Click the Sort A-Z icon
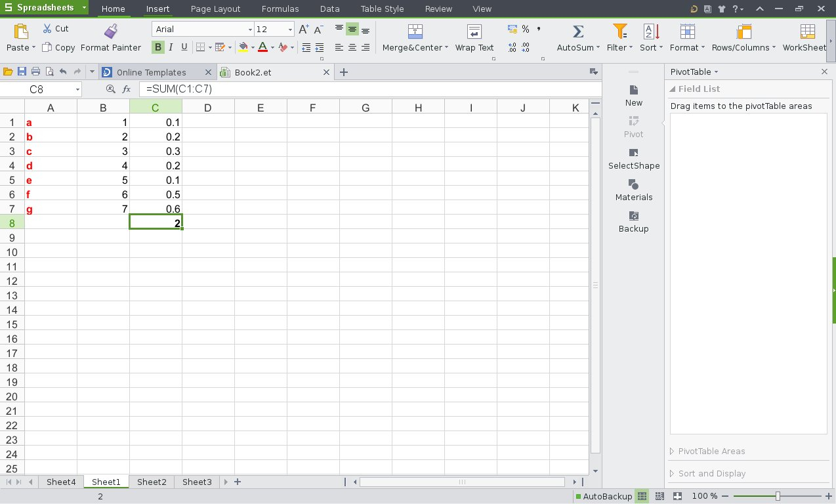The height and width of the screenshot is (504, 836). coord(651,31)
